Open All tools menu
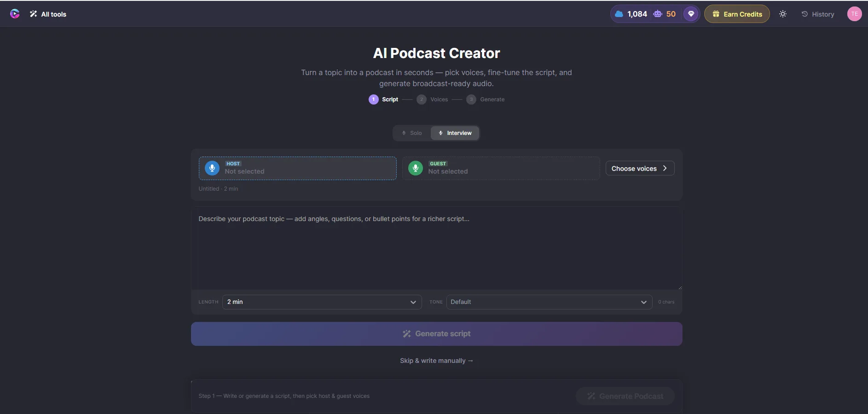Screen dimensions: 868x414 [x=48, y=14]
